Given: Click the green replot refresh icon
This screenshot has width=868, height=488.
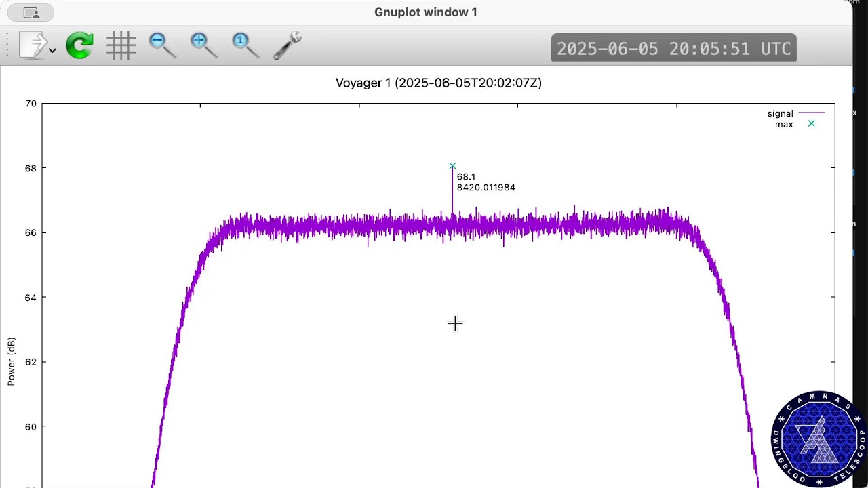Looking at the screenshot, I should (80, 45).
